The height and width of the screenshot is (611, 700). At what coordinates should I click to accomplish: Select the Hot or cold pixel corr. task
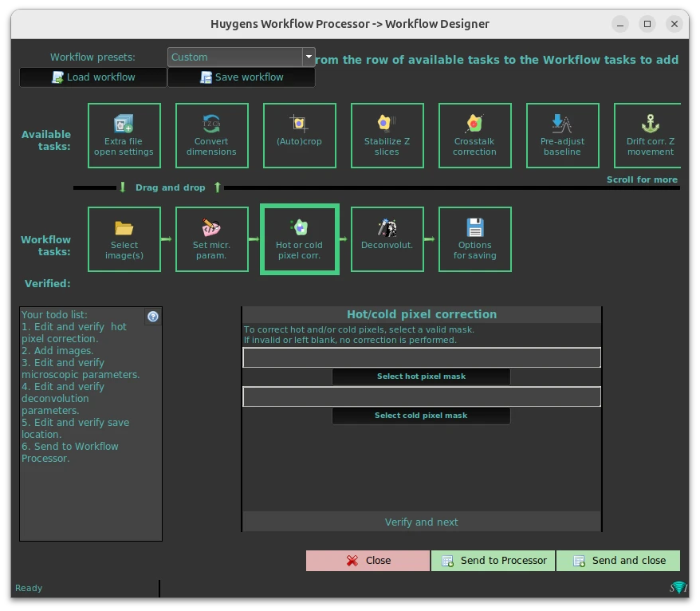point(300,239)
